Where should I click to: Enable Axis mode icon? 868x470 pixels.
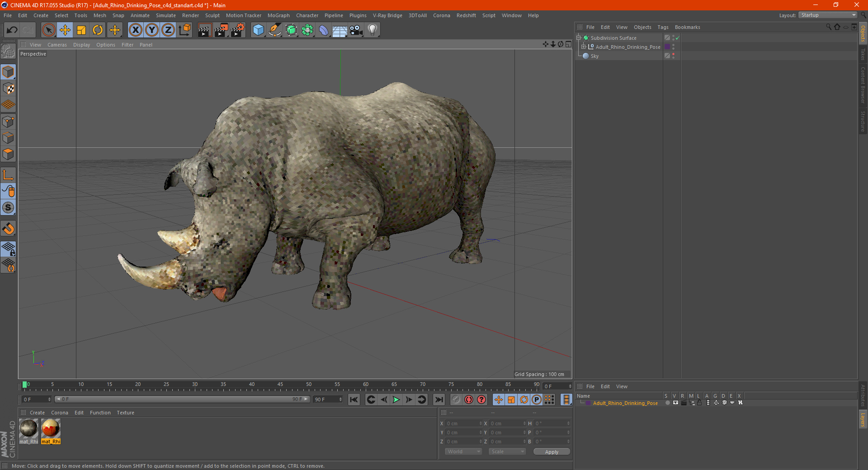click(8, 175)
